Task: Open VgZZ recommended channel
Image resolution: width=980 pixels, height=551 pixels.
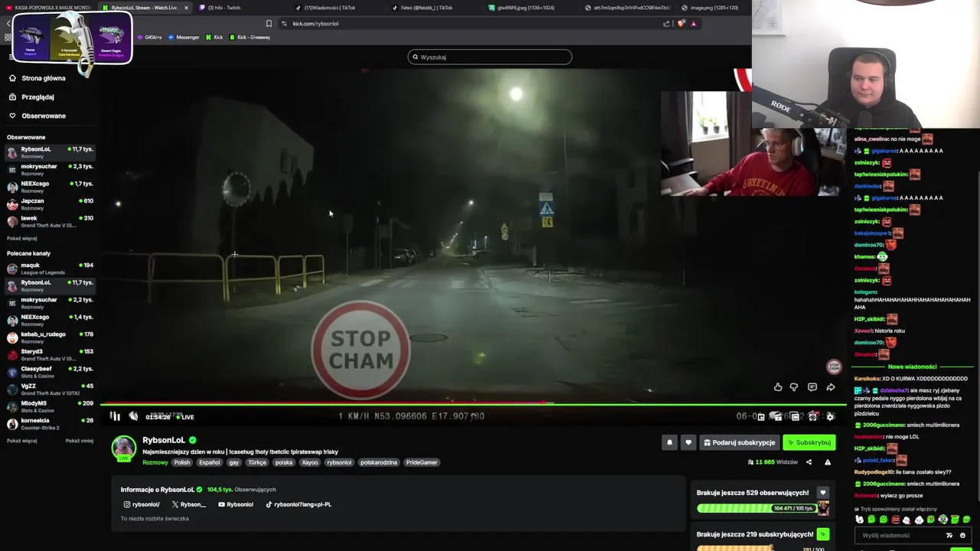Action: (50, 389)
